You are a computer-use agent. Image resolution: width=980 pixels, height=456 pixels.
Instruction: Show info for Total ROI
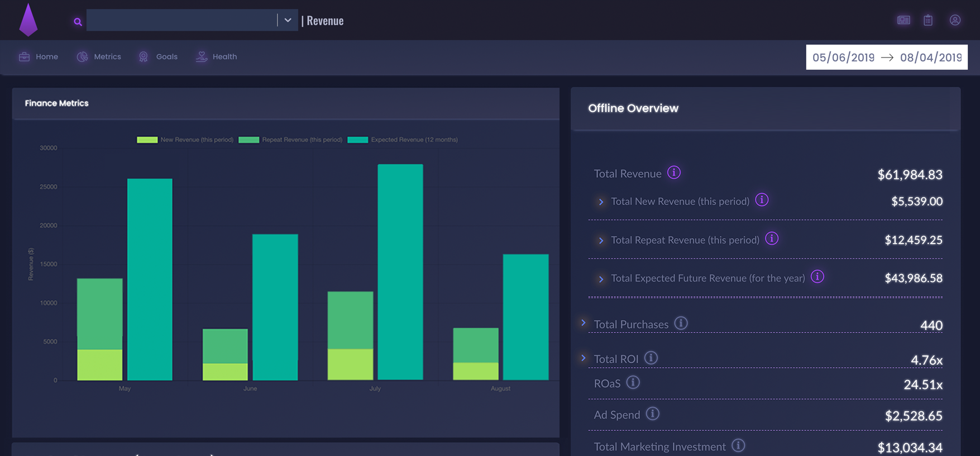click(x=651, y=358)
